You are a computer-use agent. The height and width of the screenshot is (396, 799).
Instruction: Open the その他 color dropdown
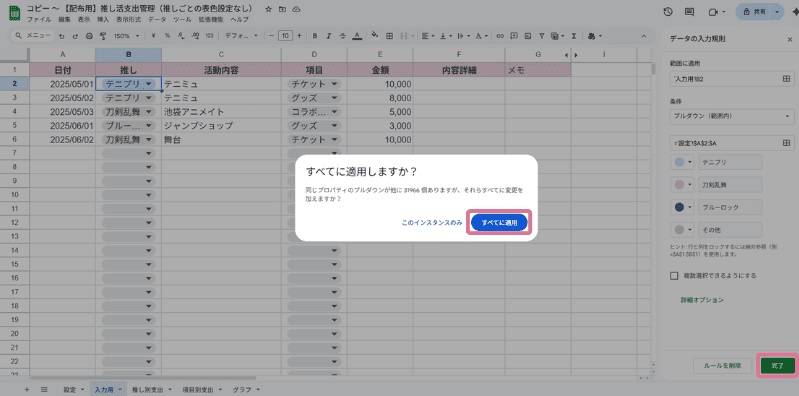click(683, 229)
